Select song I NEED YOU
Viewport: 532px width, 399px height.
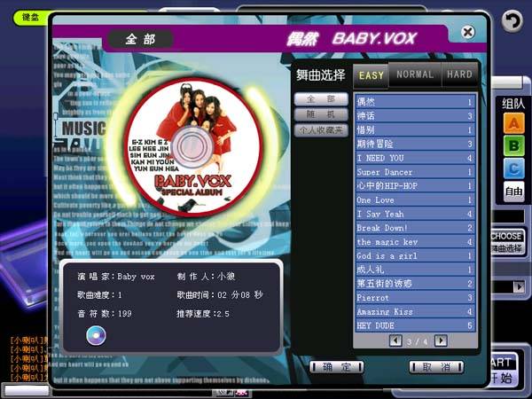(x=415, y=158)
